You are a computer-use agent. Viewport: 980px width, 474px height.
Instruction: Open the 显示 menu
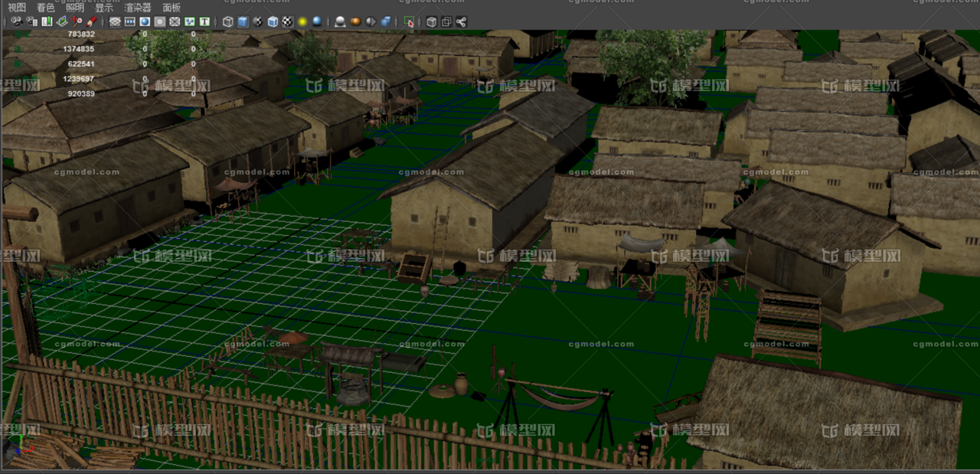tap(104, 7)
